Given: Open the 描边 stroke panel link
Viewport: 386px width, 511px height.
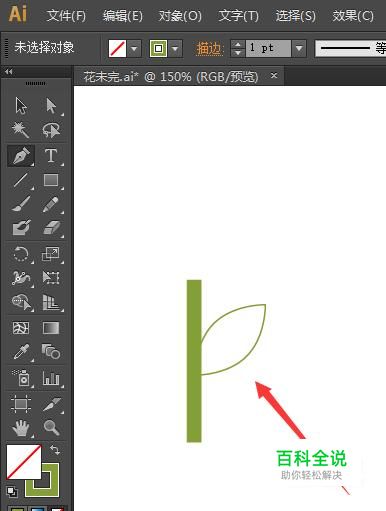Looking at the screenshot, I should (x=209, y=49).
